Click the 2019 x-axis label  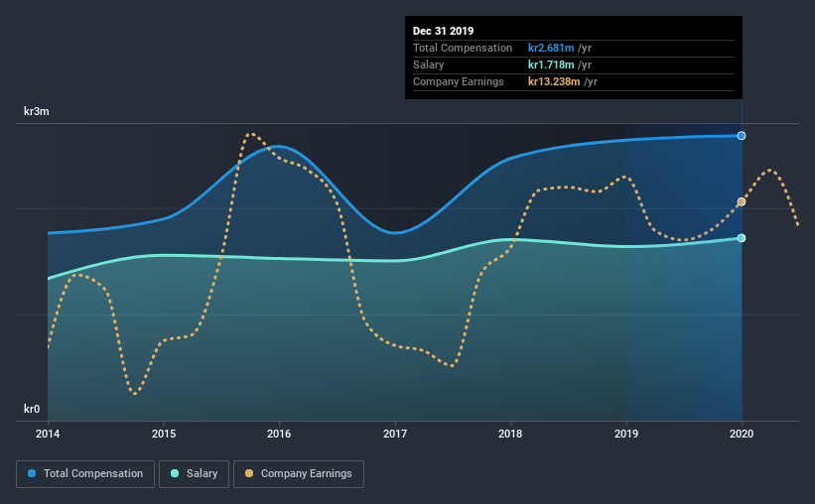(626, 434)
